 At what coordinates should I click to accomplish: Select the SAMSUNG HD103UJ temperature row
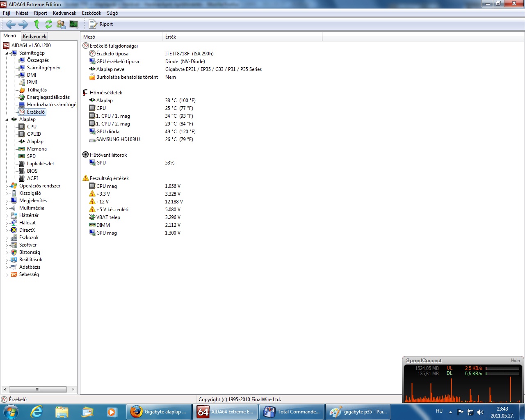pos(141,139)
